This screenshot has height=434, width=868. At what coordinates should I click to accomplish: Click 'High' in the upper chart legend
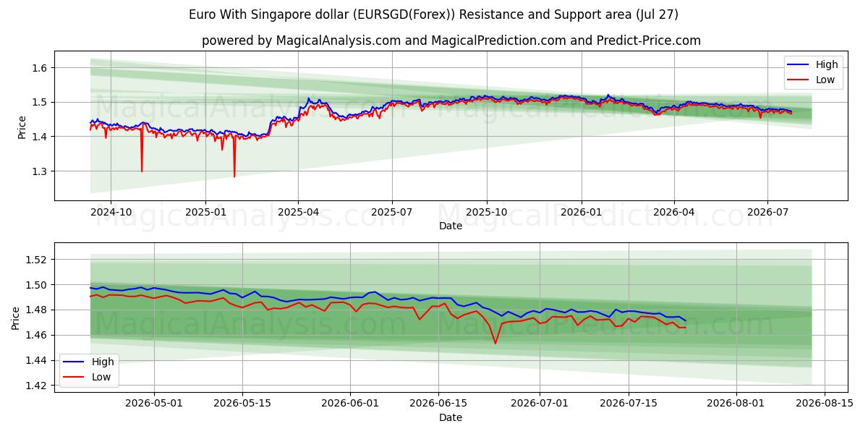click(x=827, y=64)
